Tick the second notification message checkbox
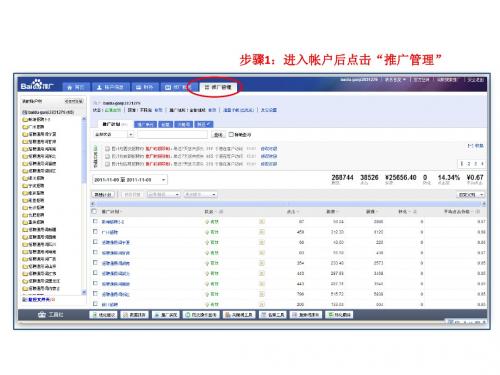 [x=107, y=156]
